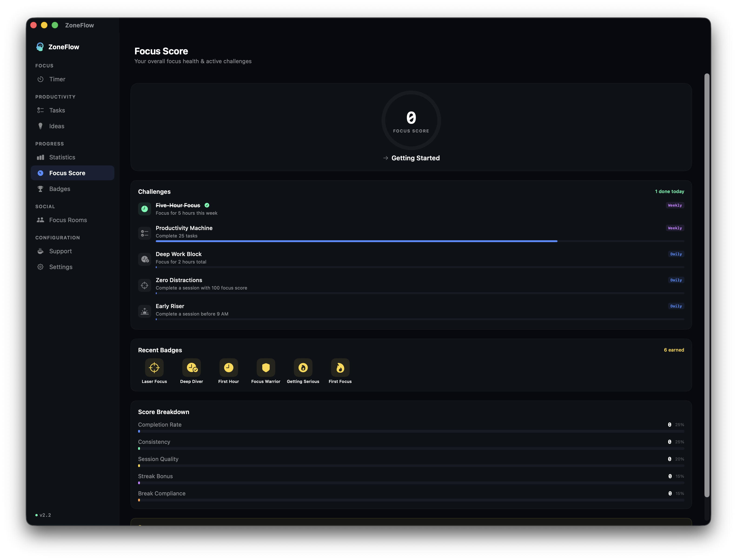
Task: View the Statistics panel
Action: point(62,157)
